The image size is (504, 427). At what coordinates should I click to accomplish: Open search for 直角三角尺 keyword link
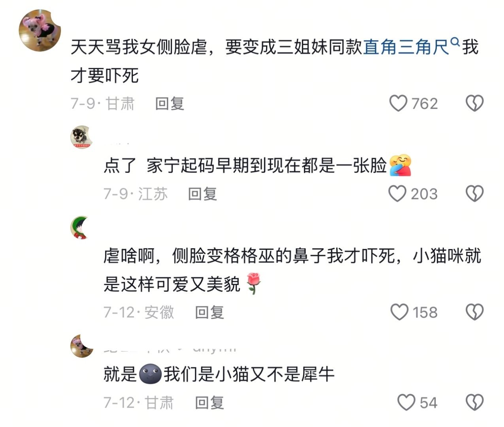pyautogui.click(x=406, y=47)
